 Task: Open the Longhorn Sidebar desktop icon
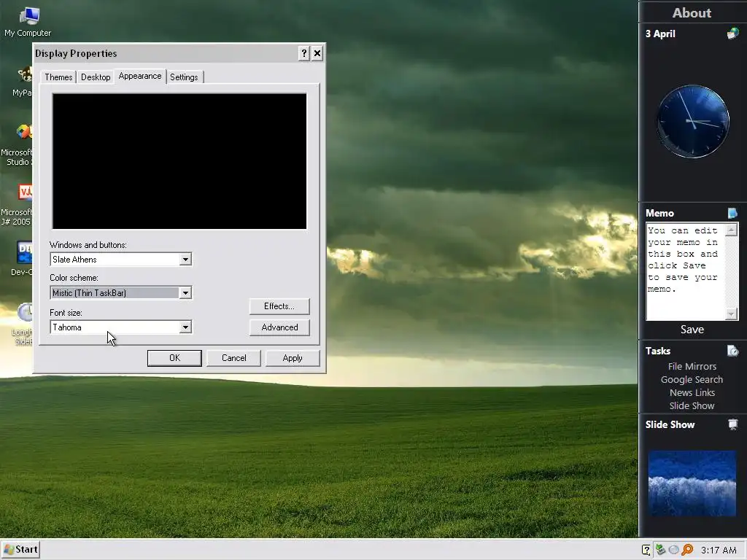click(23, 324)
